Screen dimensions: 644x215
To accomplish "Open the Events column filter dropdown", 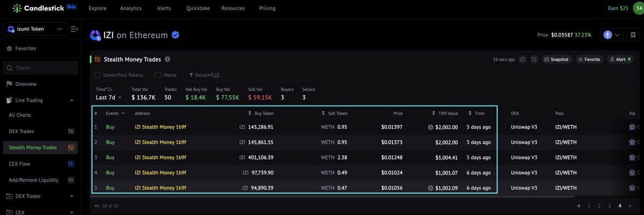I will pos(123,113).
